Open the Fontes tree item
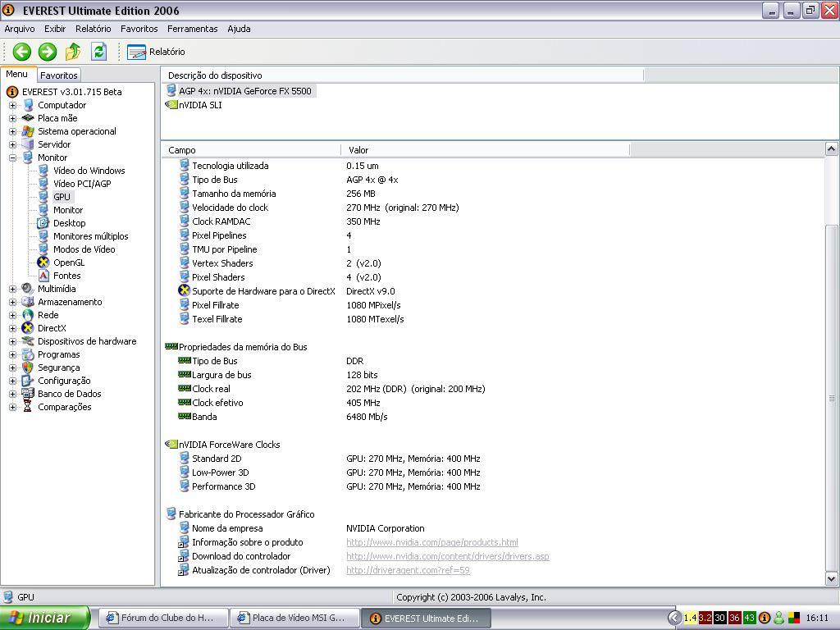Viewport: 840px width, 630px height. pyautogui.click(x=67, y=276)
